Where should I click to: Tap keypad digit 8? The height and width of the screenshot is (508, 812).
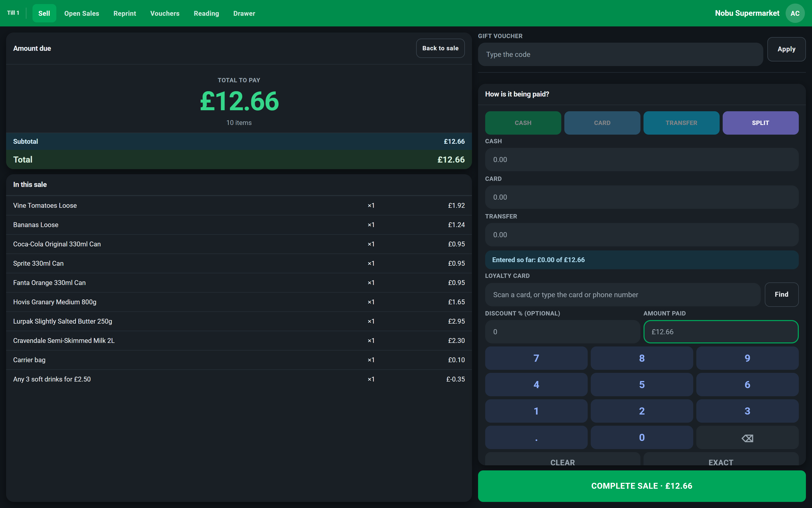point(641,358)
